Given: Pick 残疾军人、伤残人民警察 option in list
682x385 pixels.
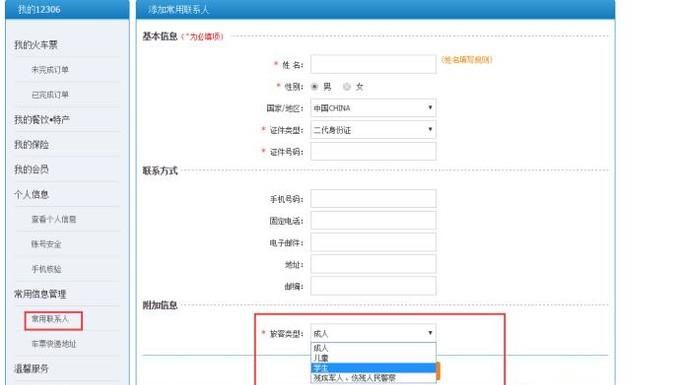Looking at the screenshot, I should (x=373, y=378).
